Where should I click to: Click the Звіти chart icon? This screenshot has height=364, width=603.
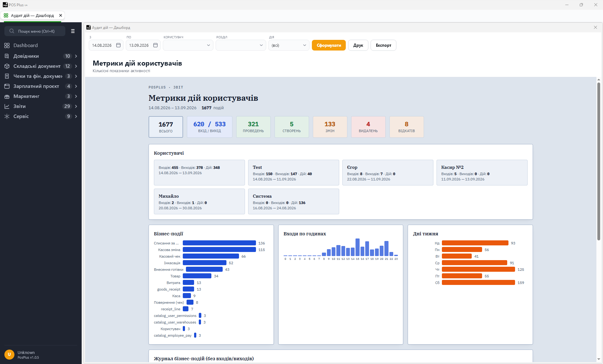tap(7, 106)
